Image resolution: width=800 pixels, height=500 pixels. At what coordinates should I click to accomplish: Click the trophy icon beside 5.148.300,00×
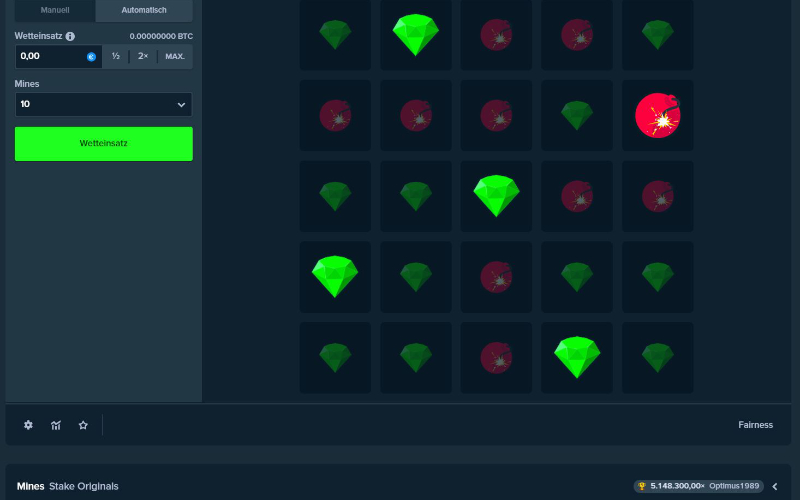pyautogui.click(x=642, y=486)
